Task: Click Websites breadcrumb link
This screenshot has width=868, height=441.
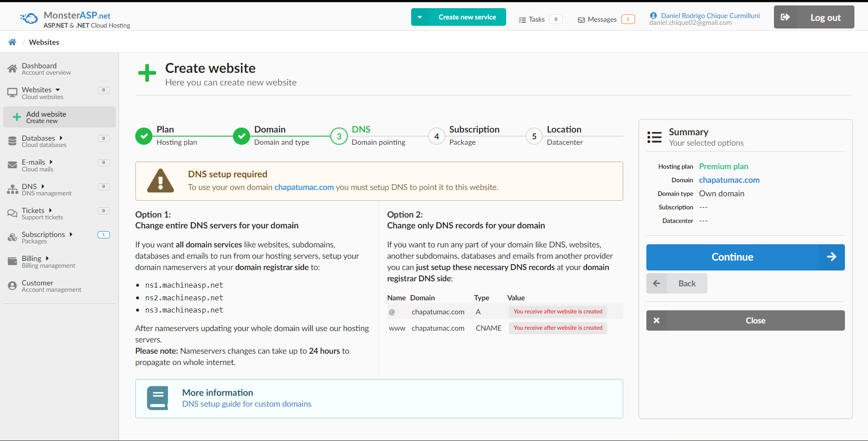Action: 44,42
